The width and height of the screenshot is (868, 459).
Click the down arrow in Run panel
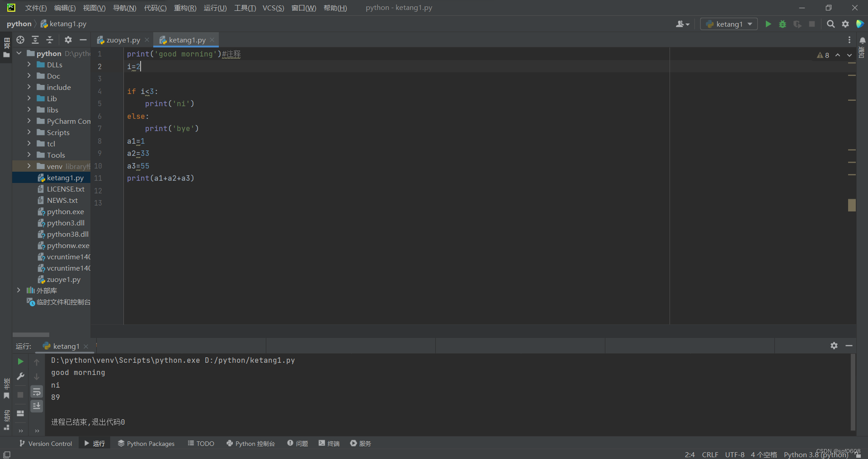coord(37,377)
